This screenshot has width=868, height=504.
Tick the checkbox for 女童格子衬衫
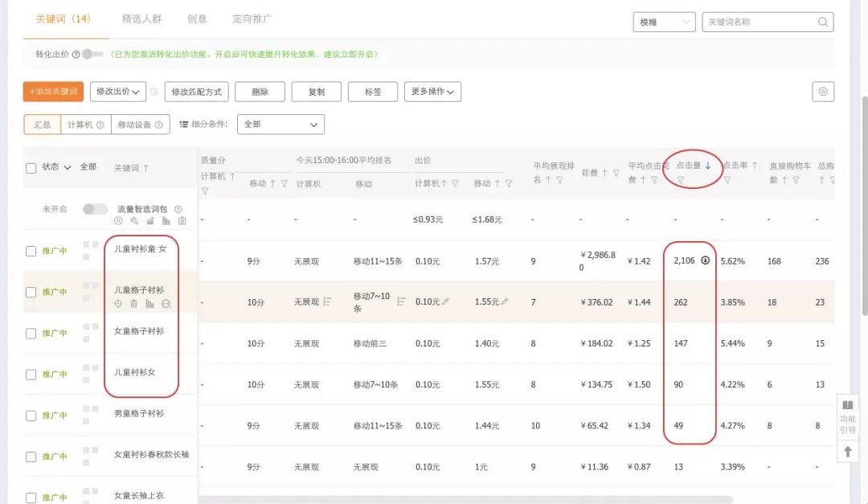point(31,334)
